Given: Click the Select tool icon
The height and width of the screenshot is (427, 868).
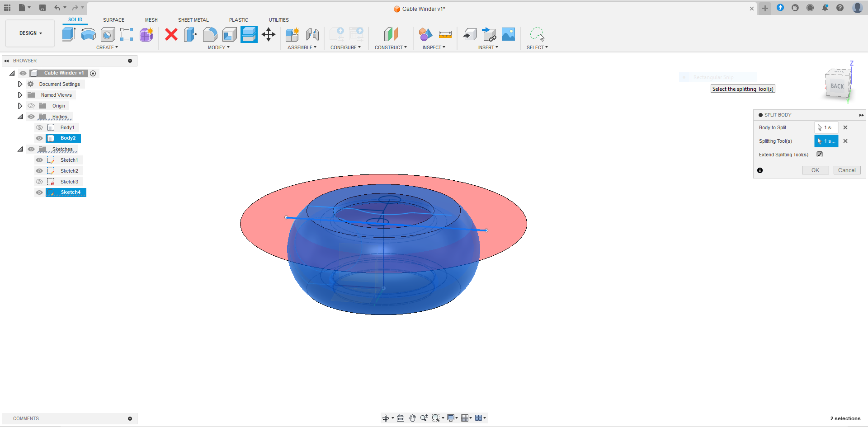Looking at the screenshot, I should point(537,34).
